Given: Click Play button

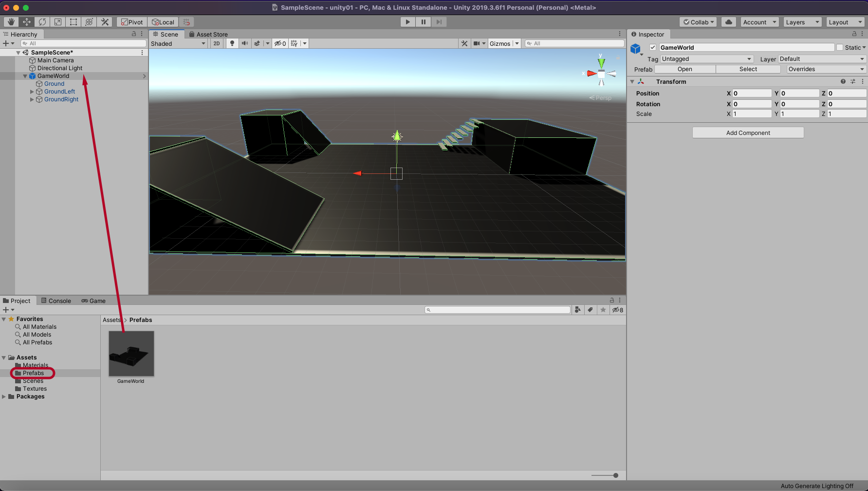Looking at the screenshot, I should [x=408, y=22].
